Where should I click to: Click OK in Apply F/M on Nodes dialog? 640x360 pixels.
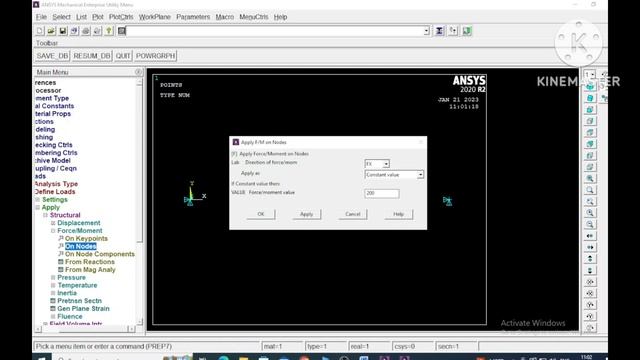coord(261,214)
